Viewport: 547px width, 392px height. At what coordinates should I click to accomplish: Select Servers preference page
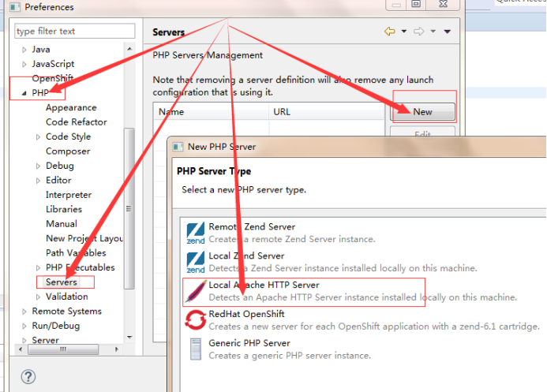click(x=62, y=282)
